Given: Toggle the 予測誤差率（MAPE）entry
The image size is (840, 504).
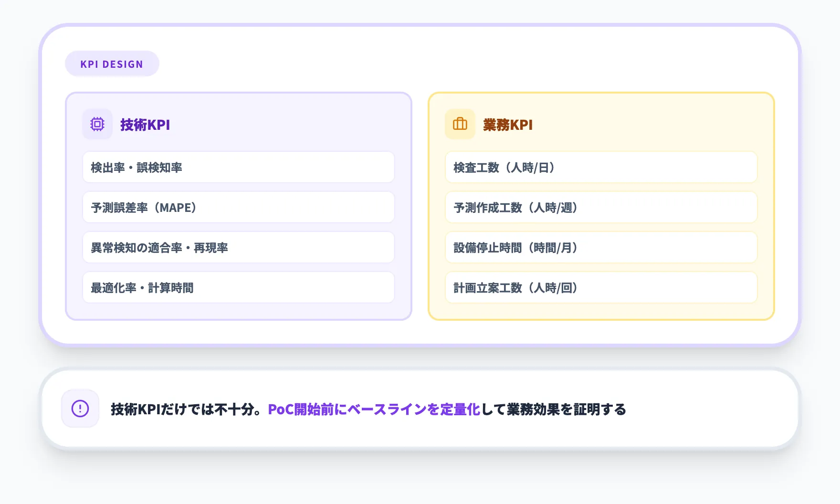Looking at the screenshot, I should pyautogui.click(x=238, y=207).
